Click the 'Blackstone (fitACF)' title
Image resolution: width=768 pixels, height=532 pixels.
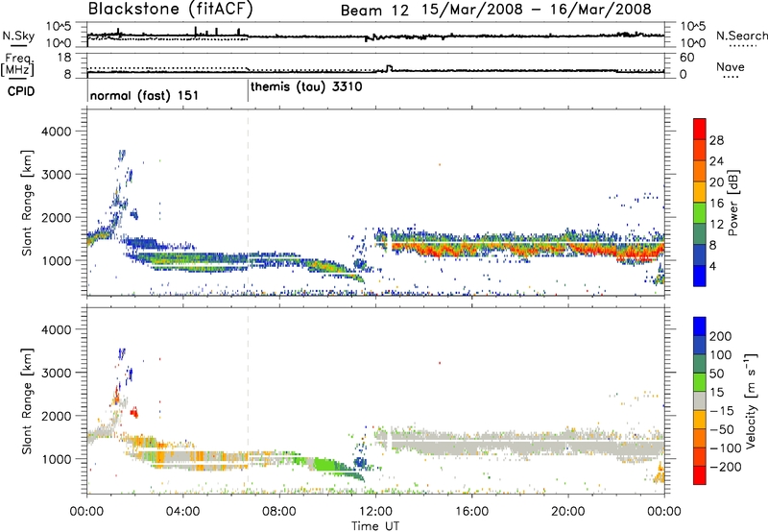[171, 10]
